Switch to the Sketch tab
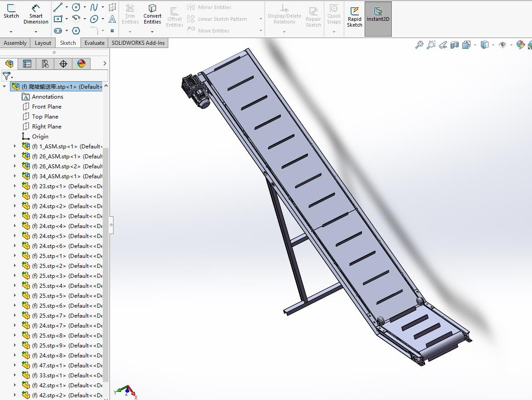532x400 pixels. coord(68,43)
